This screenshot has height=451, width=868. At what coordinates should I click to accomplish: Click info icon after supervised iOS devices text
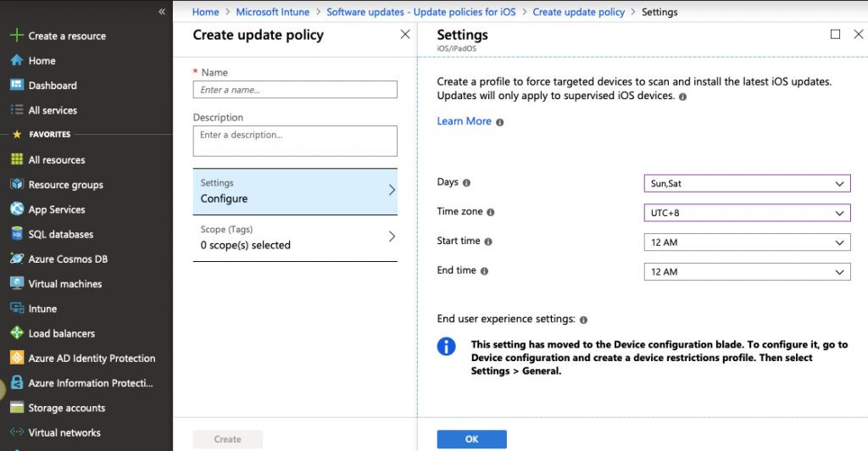pos(682,97)
